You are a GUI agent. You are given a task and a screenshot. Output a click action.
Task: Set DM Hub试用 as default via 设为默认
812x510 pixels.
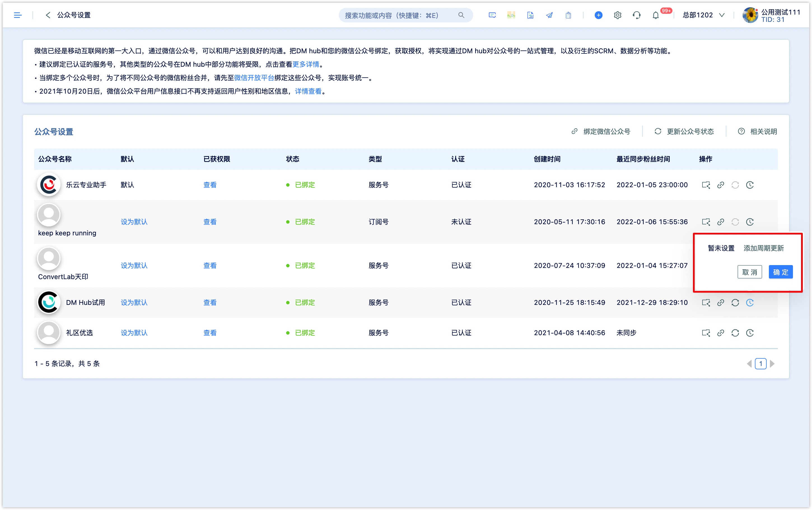(134, 303)
